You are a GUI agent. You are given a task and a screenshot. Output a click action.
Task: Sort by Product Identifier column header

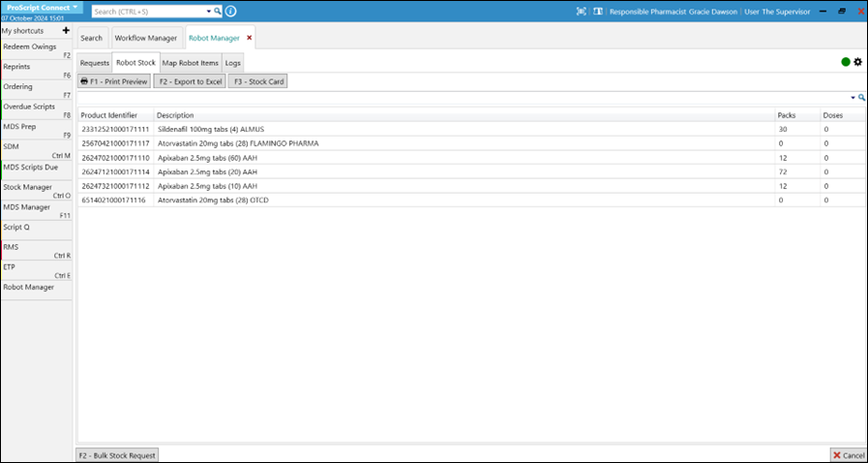pos(116,115)
